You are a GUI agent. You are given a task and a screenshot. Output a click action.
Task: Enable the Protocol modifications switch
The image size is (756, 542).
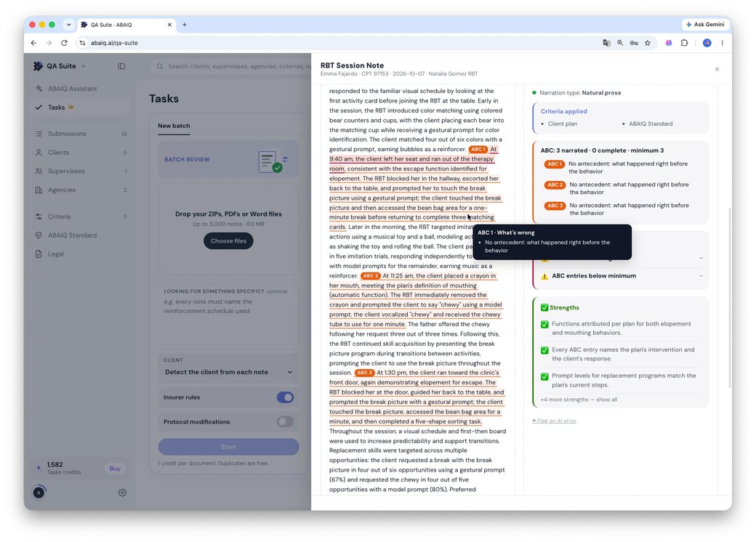286,422
